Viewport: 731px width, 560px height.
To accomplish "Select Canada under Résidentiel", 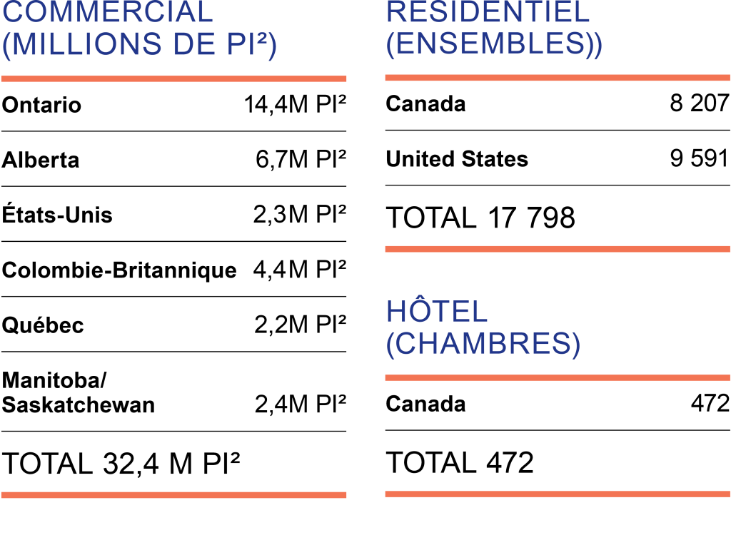I will pyautogui.click(x=425, y=104).
